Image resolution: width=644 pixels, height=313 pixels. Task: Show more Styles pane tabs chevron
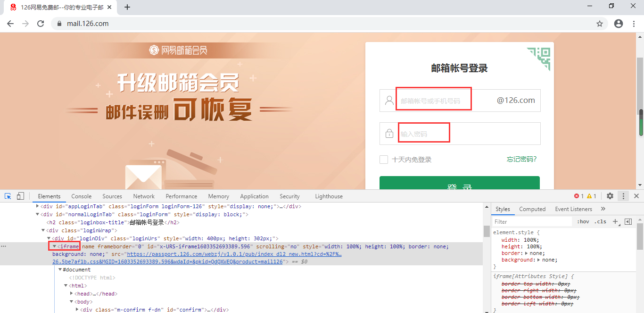click(x=603, y=209)
